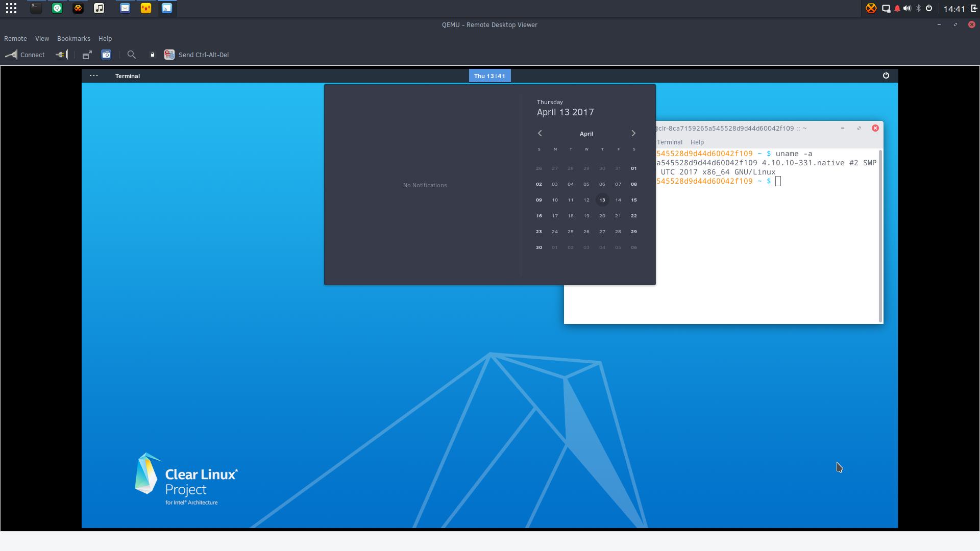Open host power menu icon
The image size is (980, 551).
click(x=929, y=8)
